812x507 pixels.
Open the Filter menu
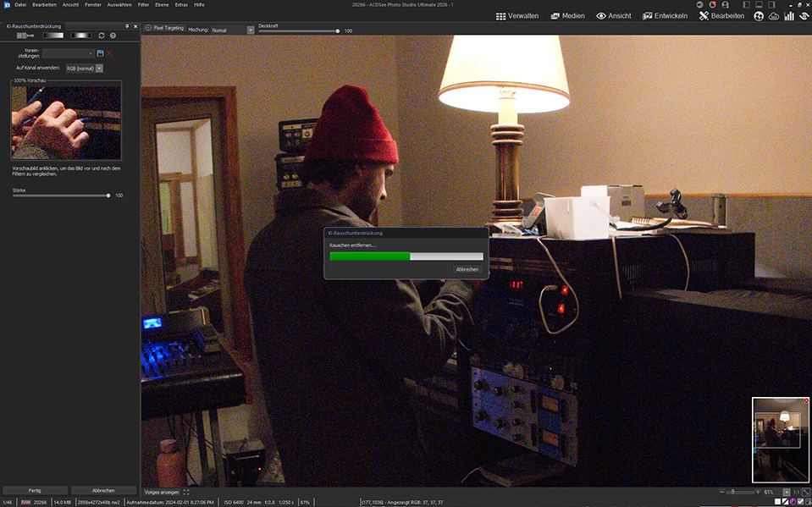[143, 5]
